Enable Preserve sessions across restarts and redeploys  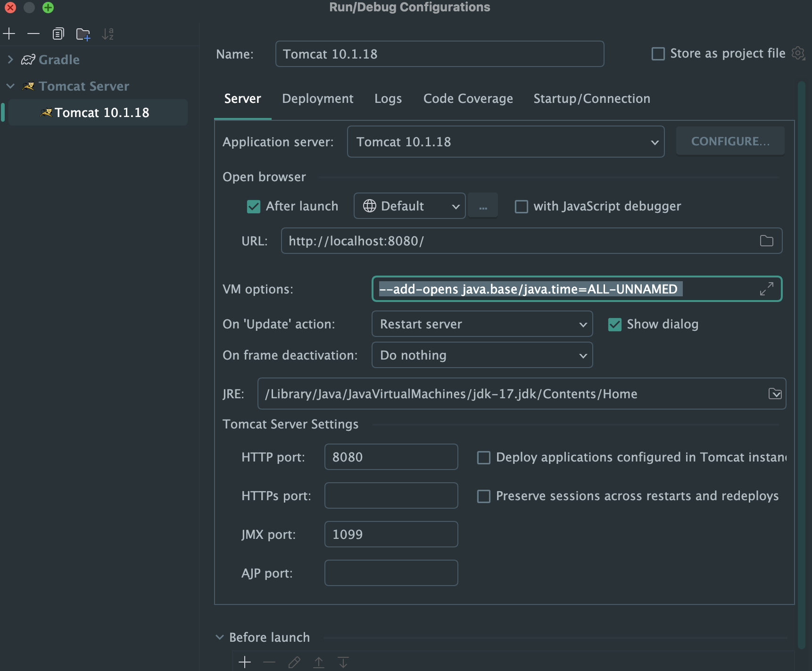click(x=484, y=496)
